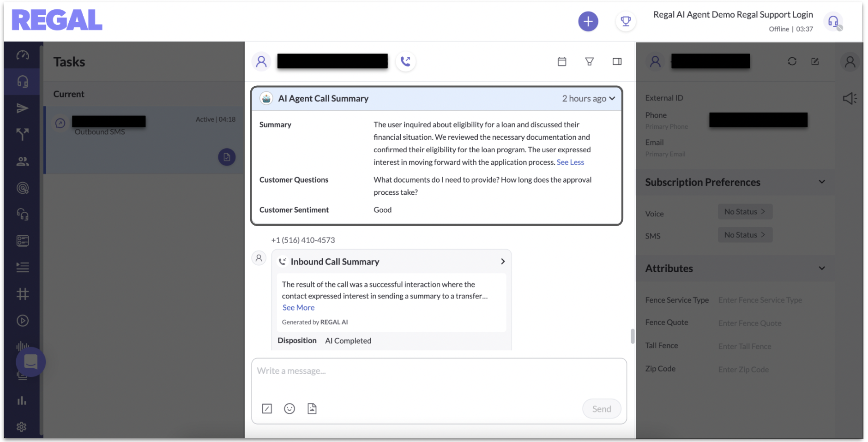Viewport: 868px width, 442px height.
Task: Open the paper-plane campaigns sidebar icon
Action: [23, 108]
